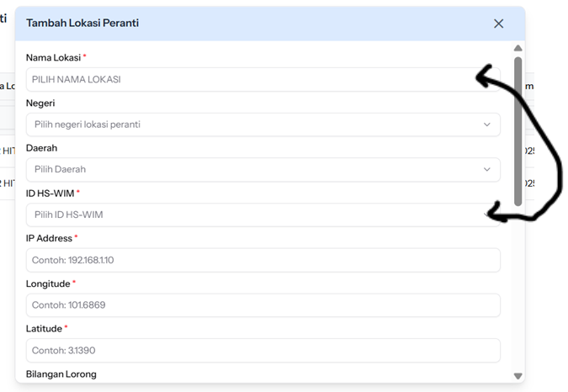The height and width of the screenshot is (392, 568).
Task: Click the chevron arrow in the Daerah field
Action: 487,169
